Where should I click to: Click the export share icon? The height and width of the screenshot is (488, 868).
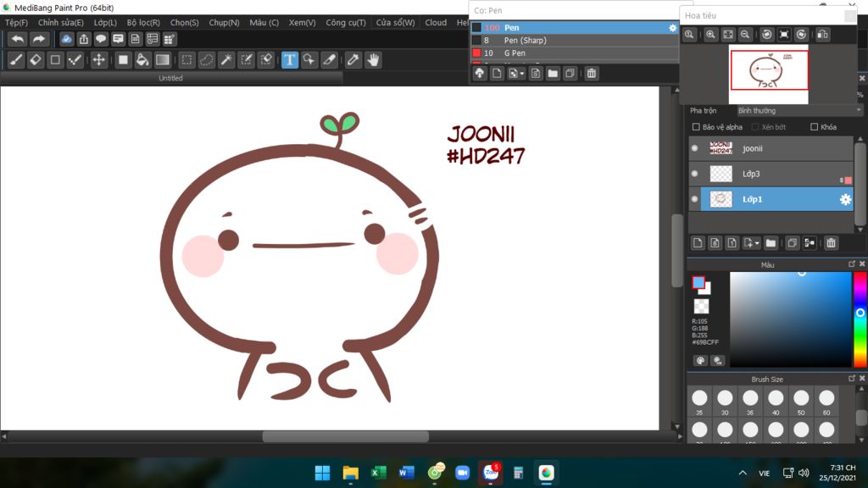tap(84, 39)
